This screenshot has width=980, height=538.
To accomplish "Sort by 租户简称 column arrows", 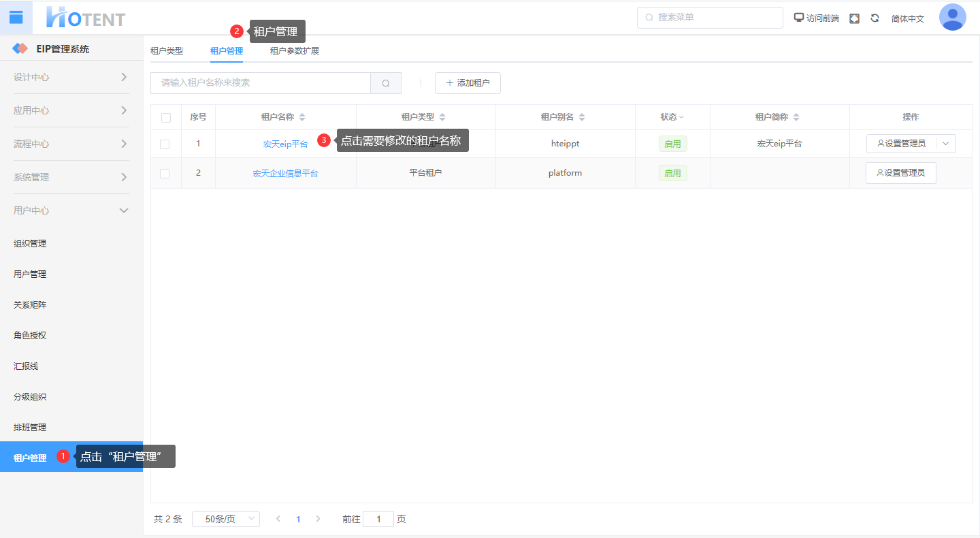I will pyautogui.click(x=796, y=117).
